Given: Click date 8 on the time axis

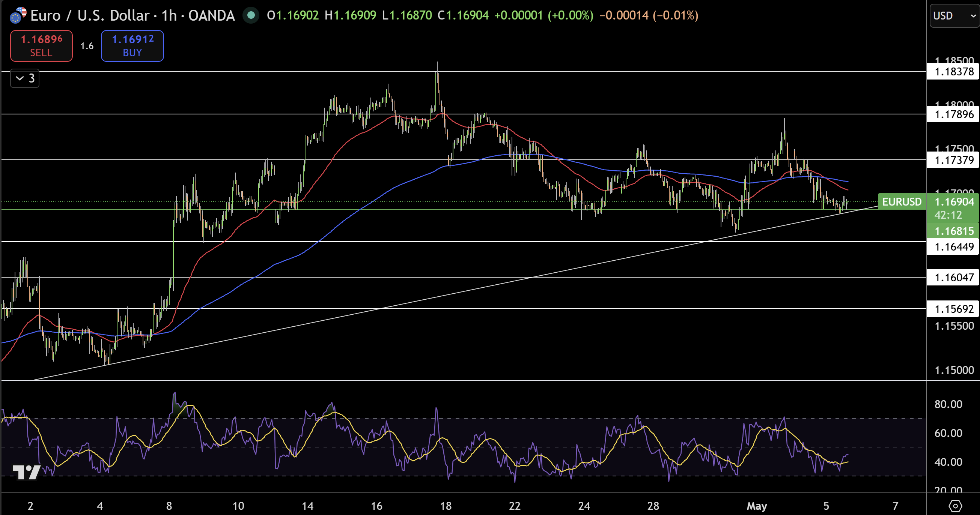Looking at the screenshot, I should [169, 506].
